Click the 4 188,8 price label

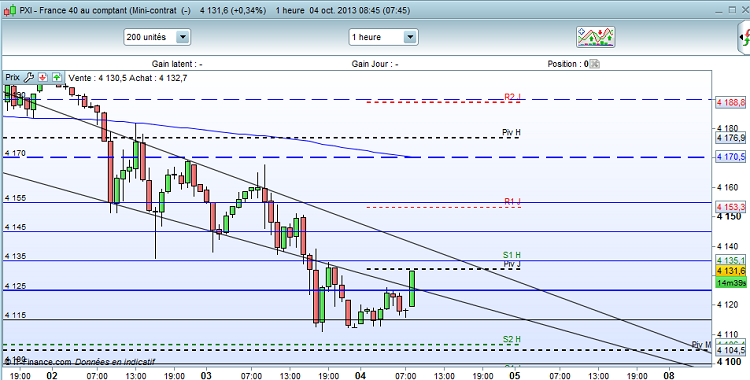click(x=730, y=102)
